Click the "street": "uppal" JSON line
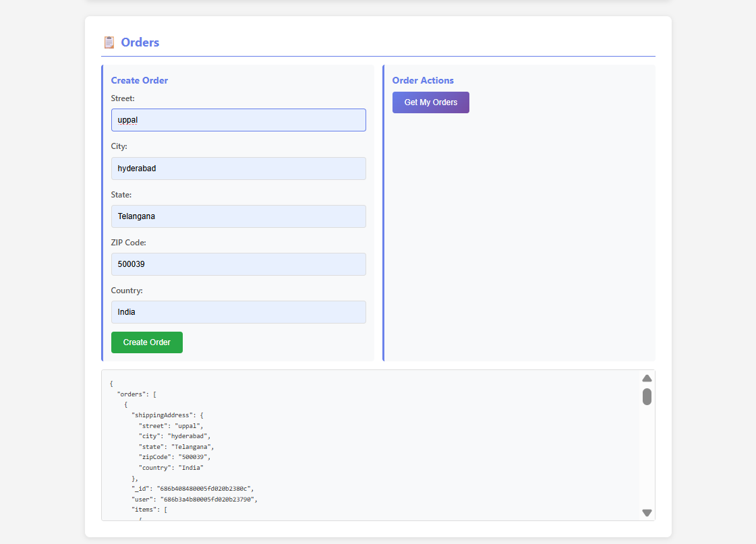The image size is (756, 544). (x=171, y=426)
